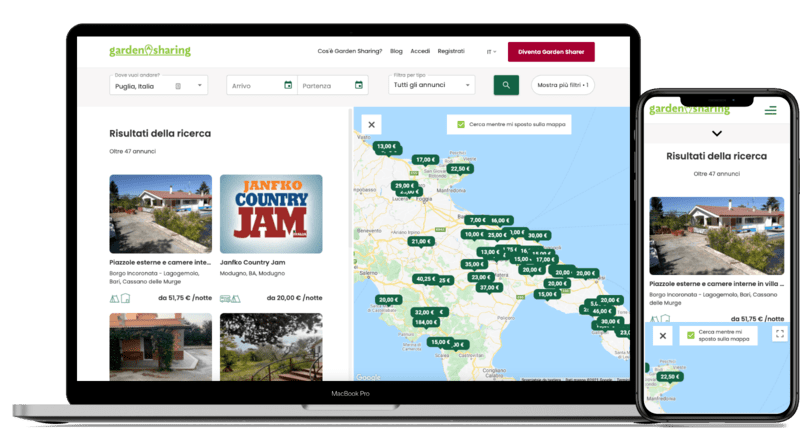
Task: Close the map with X on phone
Action: pyautogui.click(x=663, y=336)
